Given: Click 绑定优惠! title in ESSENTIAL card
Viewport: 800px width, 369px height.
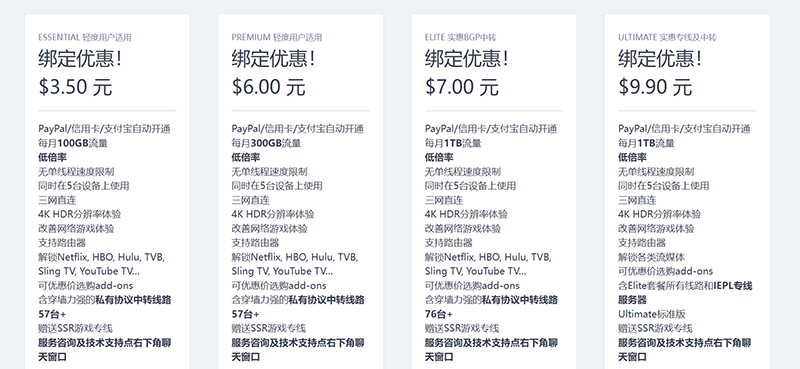Looking at the screenshot, I should [x=80, y=59].
